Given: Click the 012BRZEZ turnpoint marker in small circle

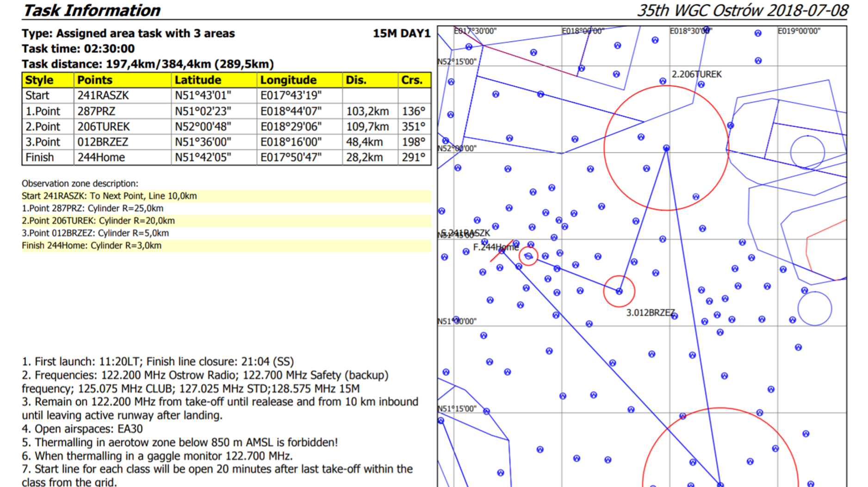Looking at the screenshot, I should point(619,291).
